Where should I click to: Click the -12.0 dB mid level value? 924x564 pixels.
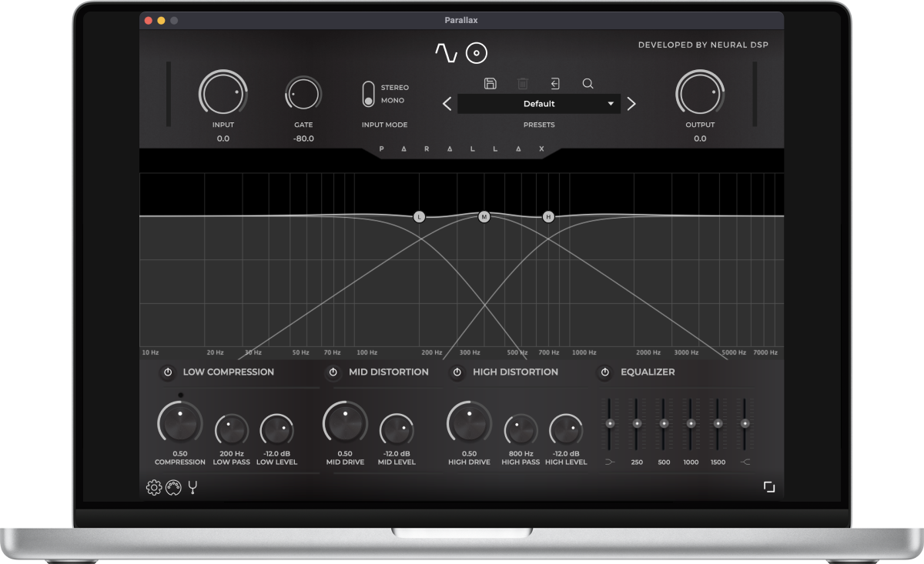pos(397,454)
